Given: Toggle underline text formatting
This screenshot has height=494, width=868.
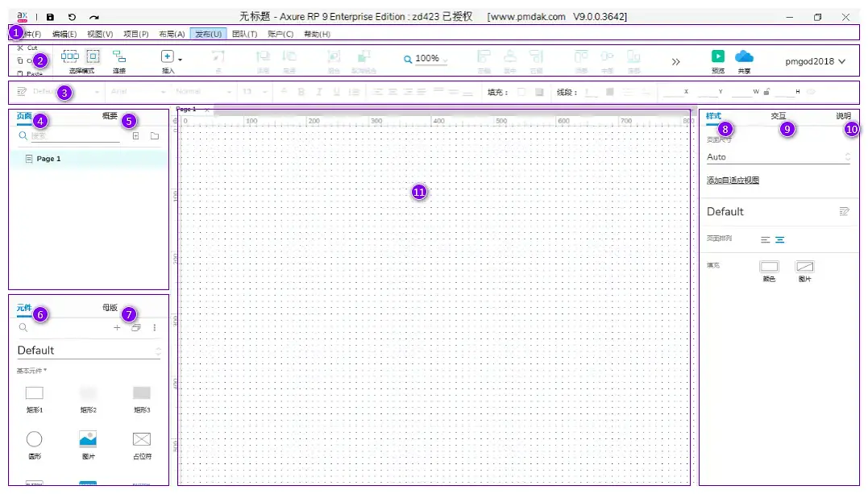Looking at the screenshot, I should pyautogui.click(x=336, y=91).
